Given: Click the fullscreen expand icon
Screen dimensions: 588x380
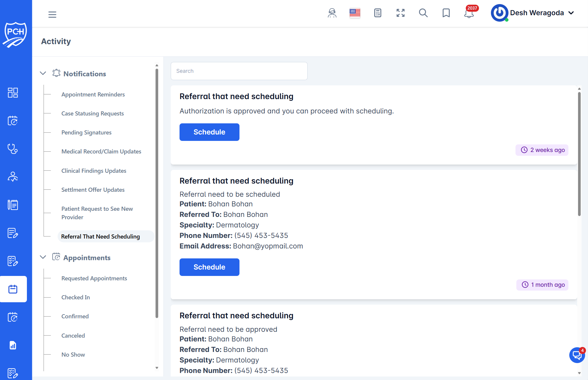Looking at the screenshot, I should tap(400, 13).
